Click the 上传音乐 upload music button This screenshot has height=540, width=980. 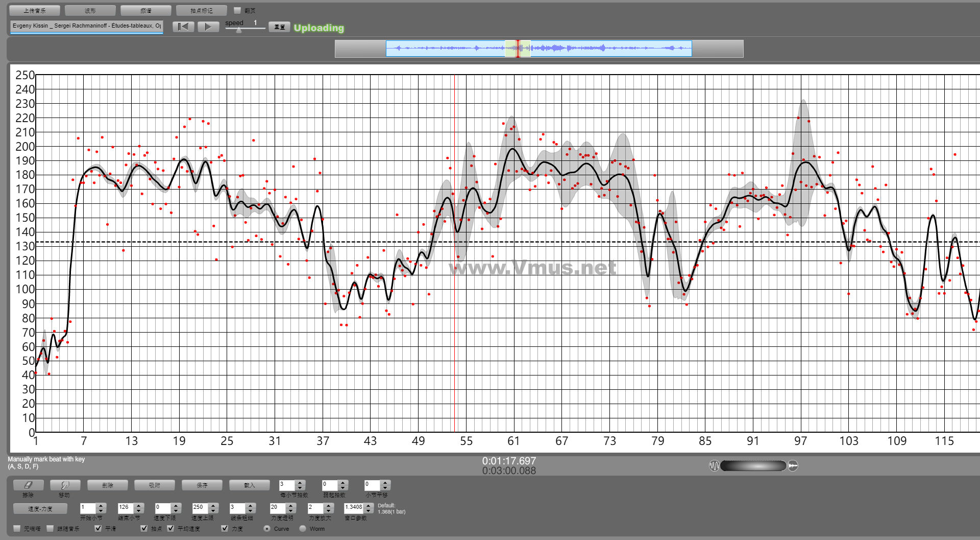[35, 10]
